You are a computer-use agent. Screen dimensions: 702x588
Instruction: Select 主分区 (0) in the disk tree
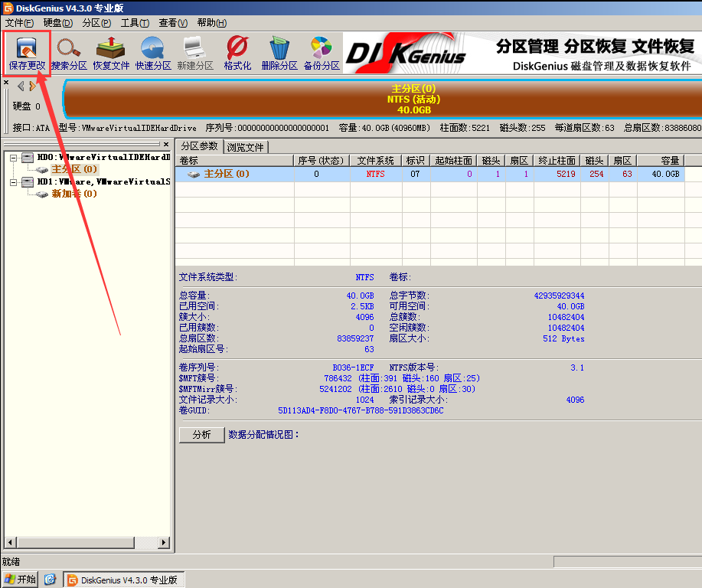(x=73, y=169)
